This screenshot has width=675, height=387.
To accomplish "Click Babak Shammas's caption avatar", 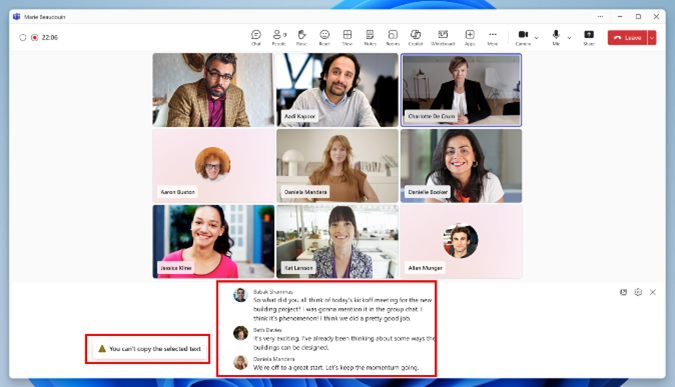I will click(x=240, y=295).
